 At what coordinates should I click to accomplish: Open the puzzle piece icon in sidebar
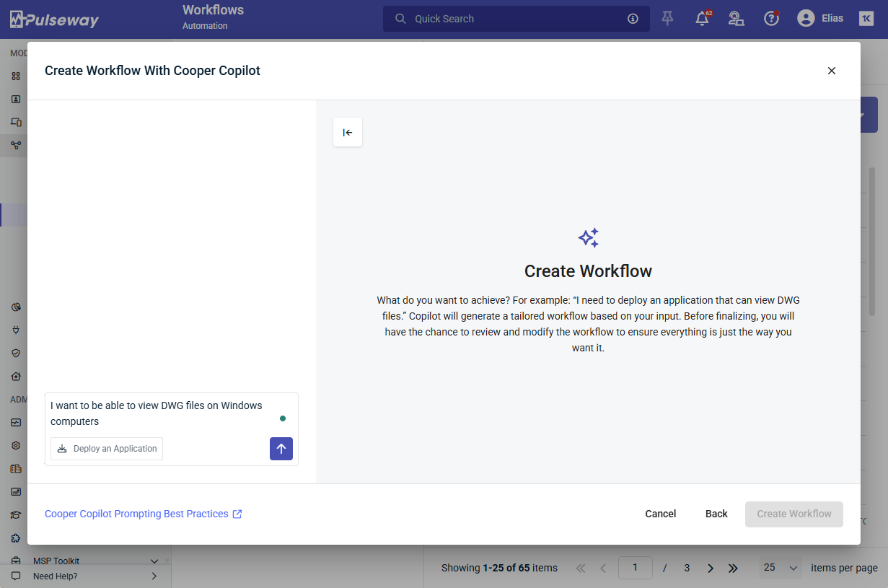tap(16, 537)
